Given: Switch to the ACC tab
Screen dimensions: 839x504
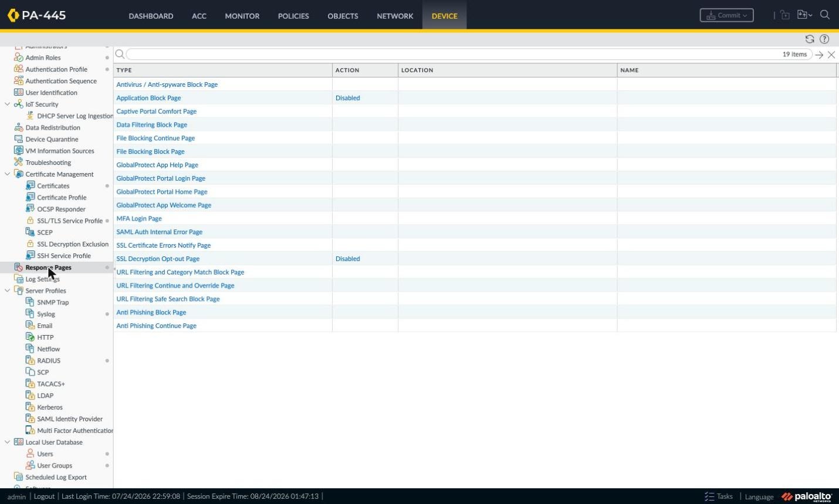Looking at the screenshot, I should pos(199,16).
